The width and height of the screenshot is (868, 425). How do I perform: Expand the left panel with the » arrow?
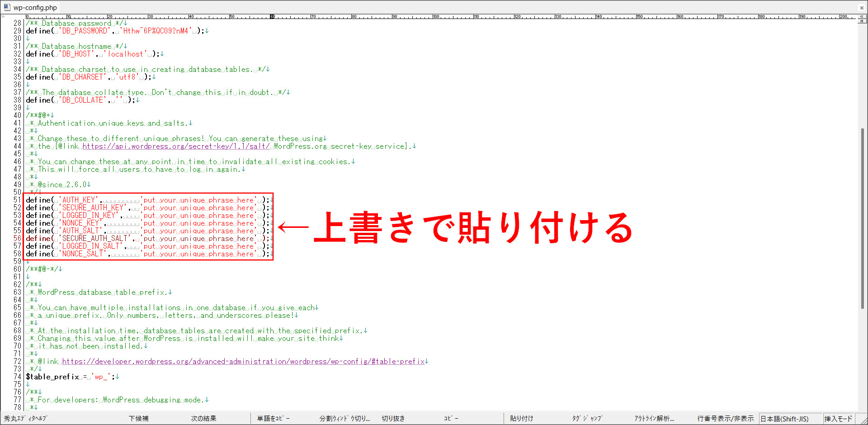click(3, 16)
